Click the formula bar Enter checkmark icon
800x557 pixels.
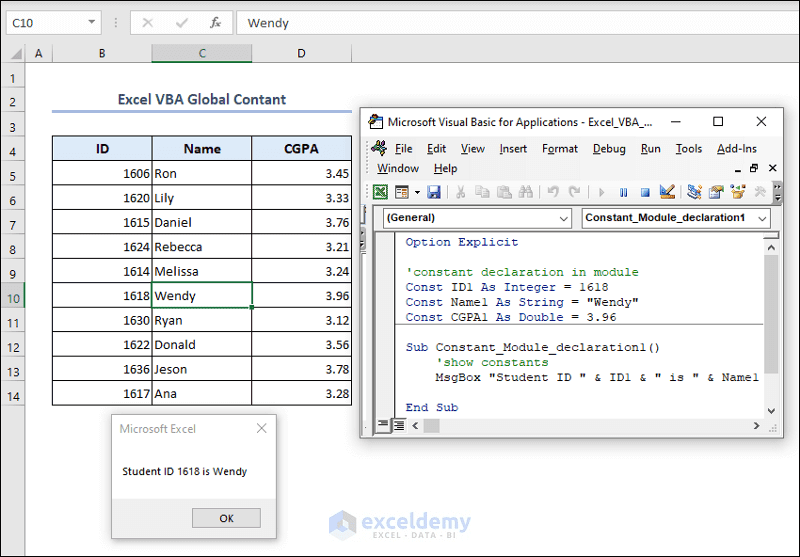point(182,22)
